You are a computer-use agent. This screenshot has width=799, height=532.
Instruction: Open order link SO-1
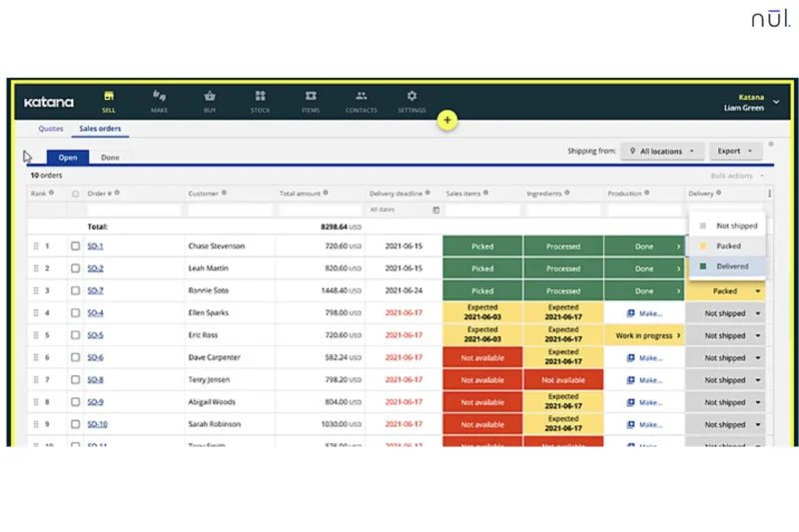click(95, 246)
